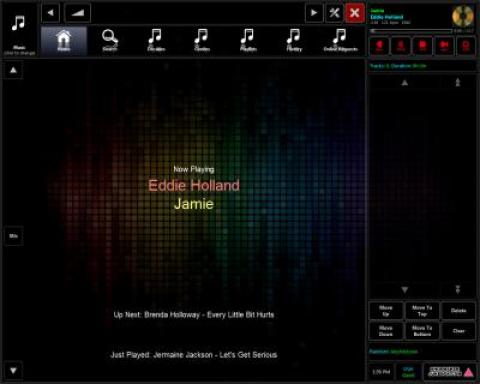Seek on the track progress slider
This screenshot has height=384, width=480.
click(412, 31)
